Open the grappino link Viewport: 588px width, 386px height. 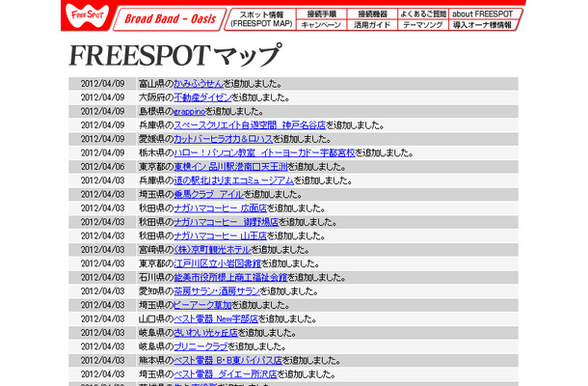coord(189,112)
